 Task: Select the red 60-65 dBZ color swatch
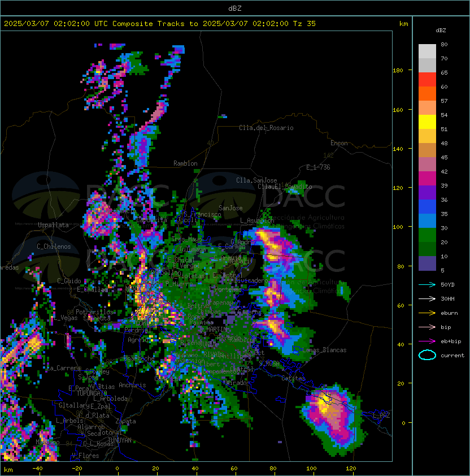click(x=427, y=80)
